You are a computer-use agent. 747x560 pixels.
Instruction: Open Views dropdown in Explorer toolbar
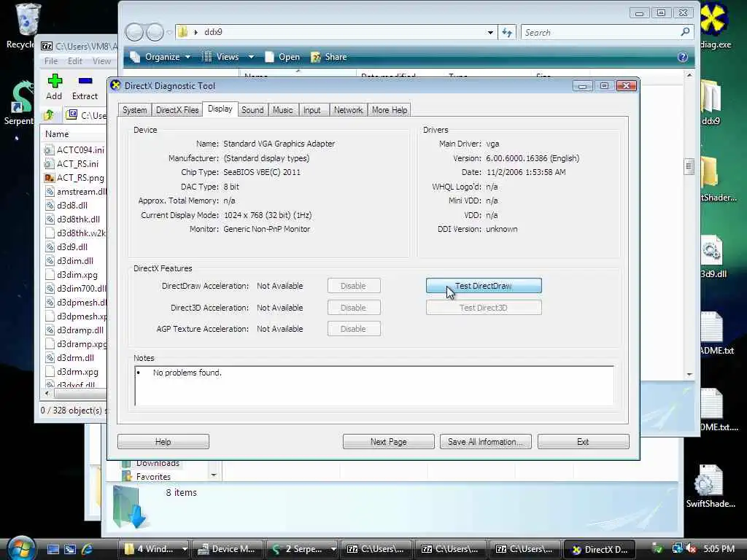tap(228, 57)
